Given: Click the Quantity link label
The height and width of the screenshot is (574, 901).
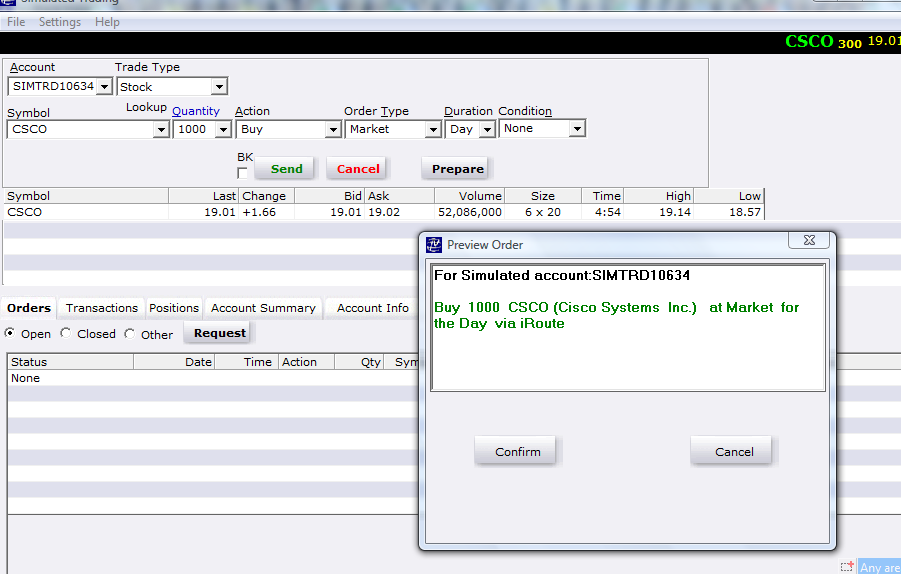Looking at the screenshot, I should [196, 111].
